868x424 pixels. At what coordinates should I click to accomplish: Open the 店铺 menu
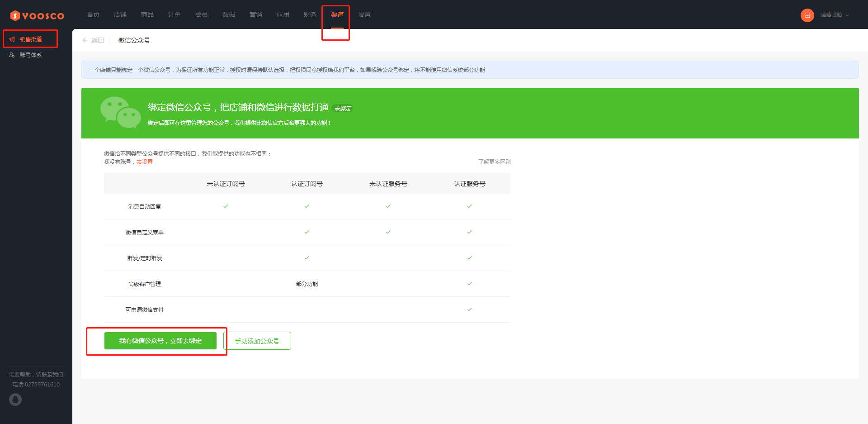[x=120, y=14]
